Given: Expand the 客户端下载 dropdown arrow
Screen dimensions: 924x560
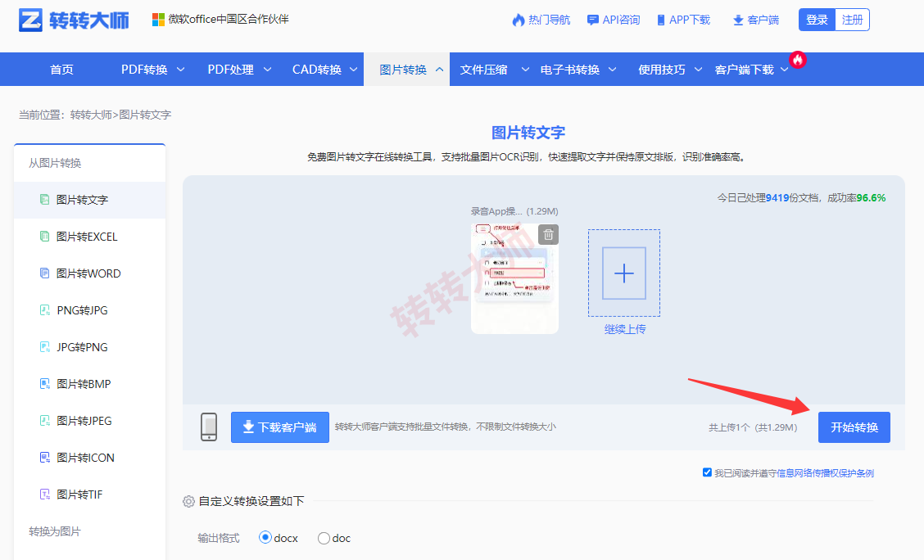Looking at the screenshot, I should pos(785,70).
